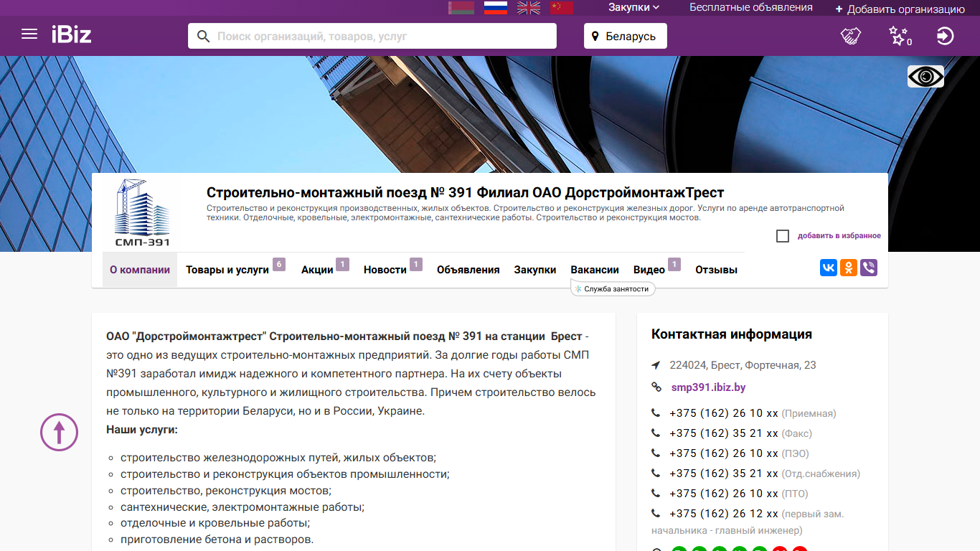This screenshot has height=551, width=980.
Task: Click list item 'строительство, реконструкция мостов'
Action: (x=226, y=491)
